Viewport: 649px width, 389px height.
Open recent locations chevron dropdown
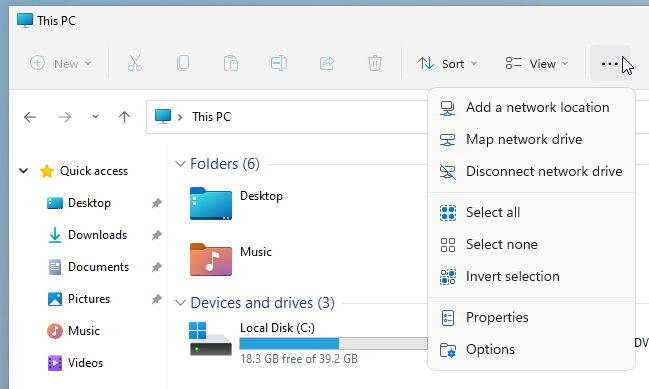click(95, 117)
